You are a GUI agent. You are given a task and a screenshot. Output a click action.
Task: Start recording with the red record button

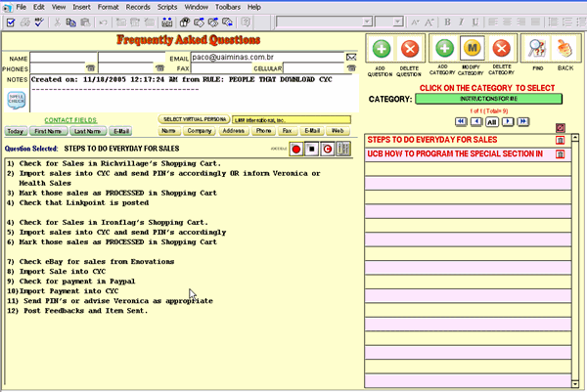coord(296,149)
